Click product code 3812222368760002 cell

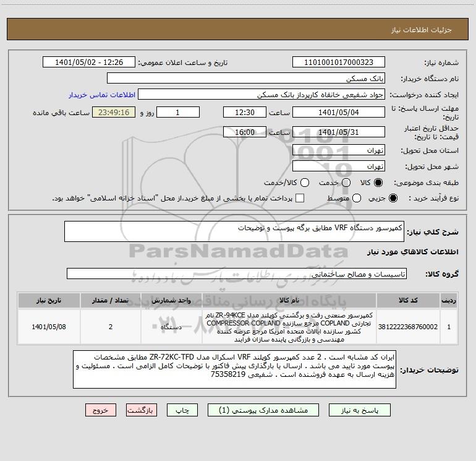pyautogui.click(x=408, y=327)
